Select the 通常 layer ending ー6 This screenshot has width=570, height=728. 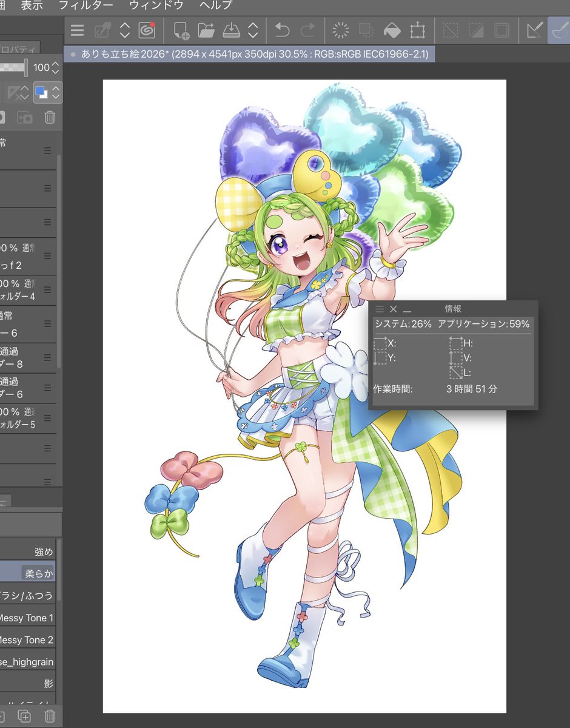(x=29, y=324)
